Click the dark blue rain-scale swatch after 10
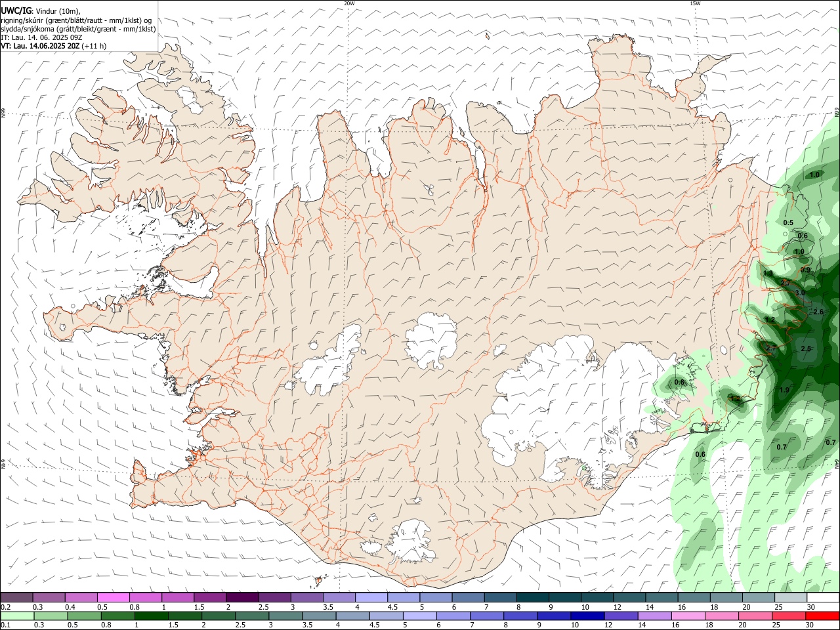Viewport: 840px width, 630px height. click(587, 616)
